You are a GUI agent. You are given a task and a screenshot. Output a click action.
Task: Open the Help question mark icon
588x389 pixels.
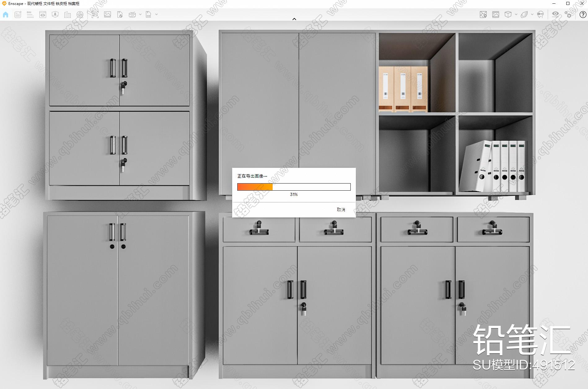(583, 15)
